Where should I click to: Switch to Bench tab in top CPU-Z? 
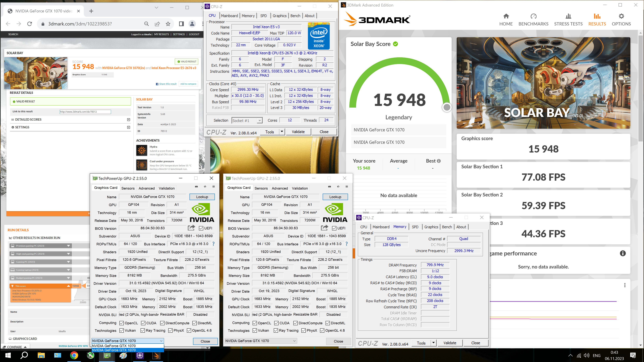tap(295, 16)
